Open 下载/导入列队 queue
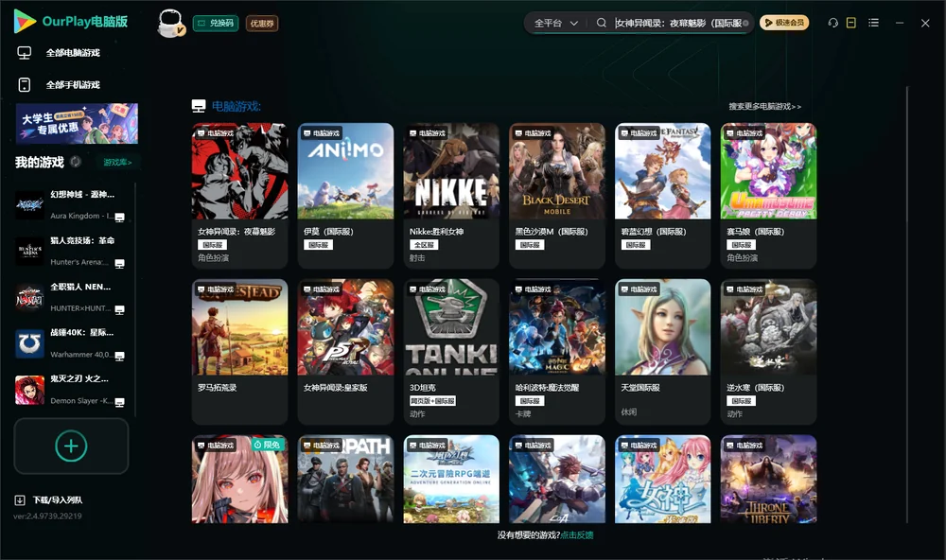 tap(58, 500)
